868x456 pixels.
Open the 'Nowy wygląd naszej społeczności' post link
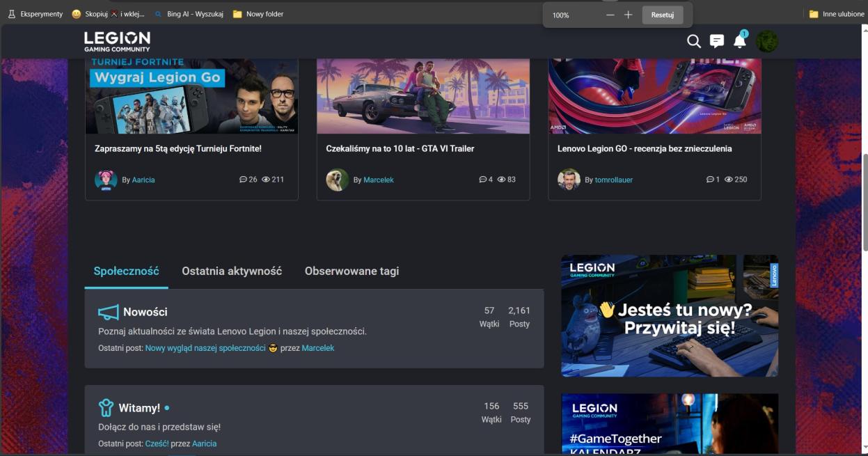pos(205,348)
